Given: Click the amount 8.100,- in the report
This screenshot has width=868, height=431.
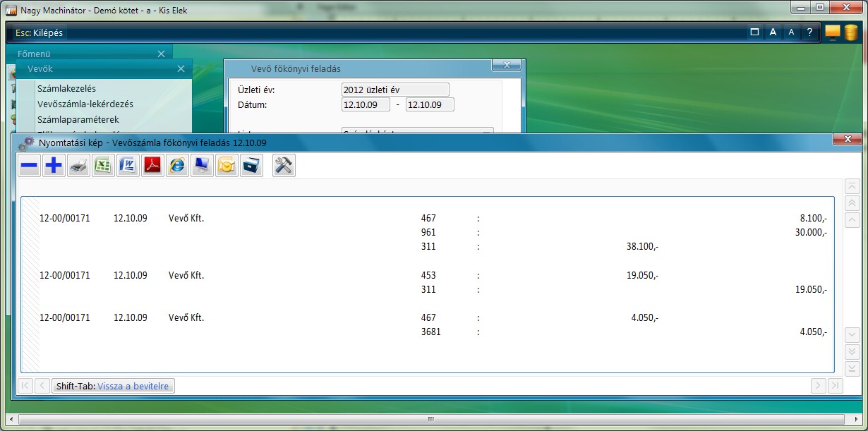Looking at the screenshot, I should coord(814,218).
